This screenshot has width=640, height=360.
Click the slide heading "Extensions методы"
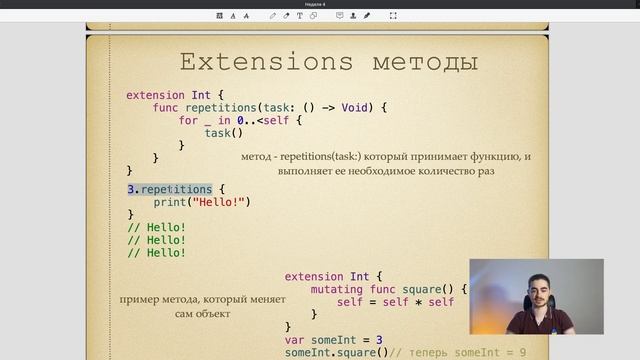coord(329,62)
